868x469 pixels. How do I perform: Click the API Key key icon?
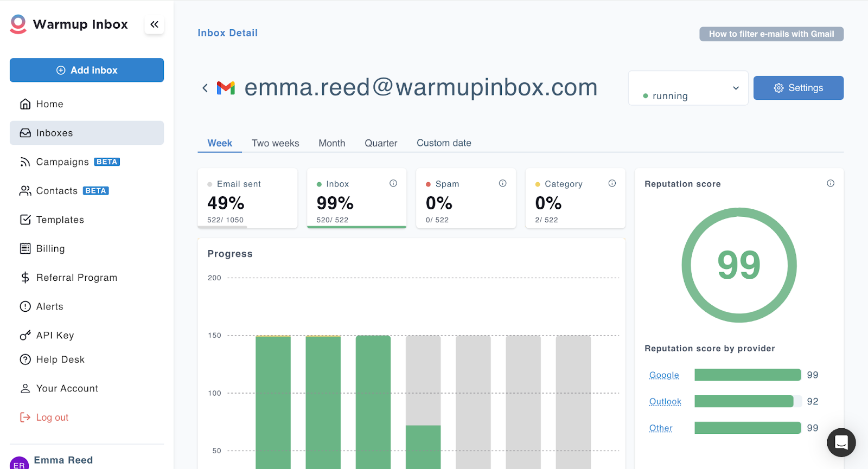click(25, 336)
